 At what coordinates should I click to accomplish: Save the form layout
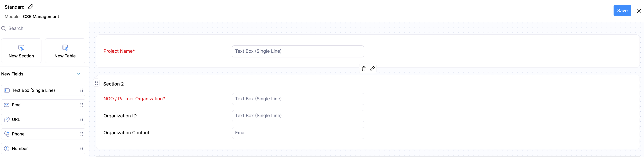pyautogui.click(x=622, y=11)
